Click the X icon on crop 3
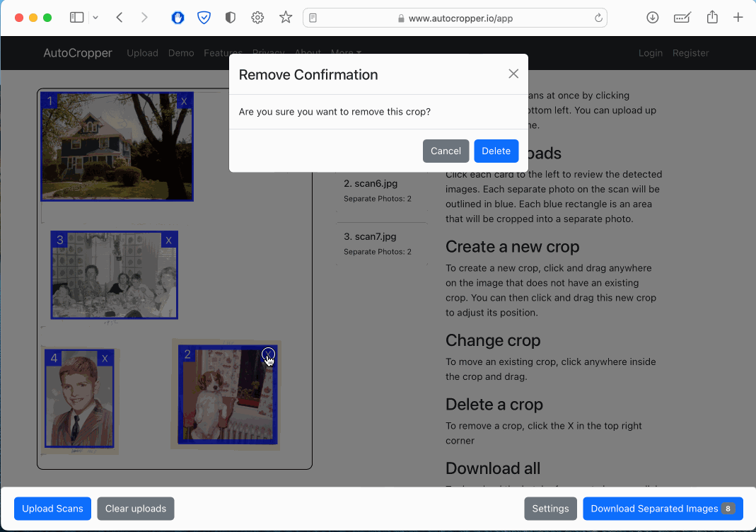 click(x=168, y=241)
